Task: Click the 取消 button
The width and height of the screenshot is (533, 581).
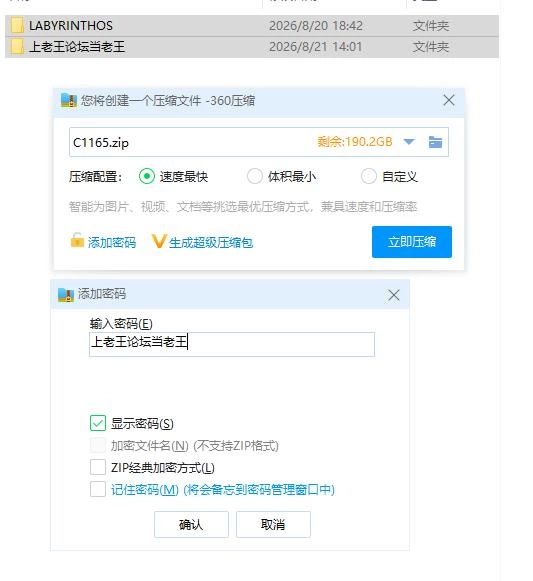Action: click(x=273, y=524)
